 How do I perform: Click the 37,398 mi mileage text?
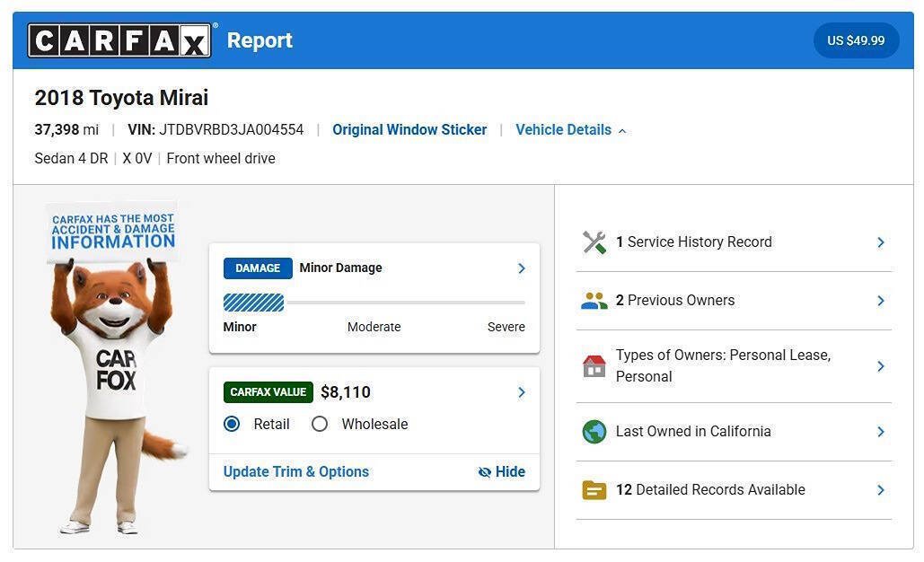pyautogui.click(x=66, y=129)
